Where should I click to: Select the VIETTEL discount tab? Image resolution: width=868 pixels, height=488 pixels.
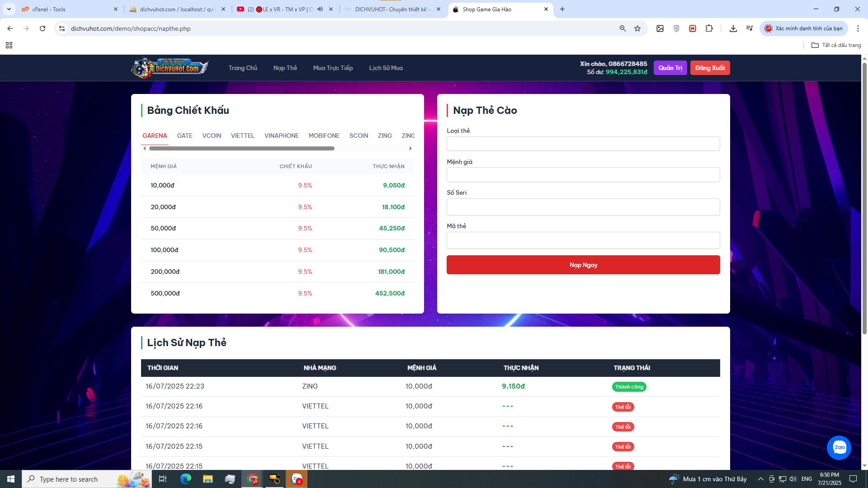pos(242,136)
